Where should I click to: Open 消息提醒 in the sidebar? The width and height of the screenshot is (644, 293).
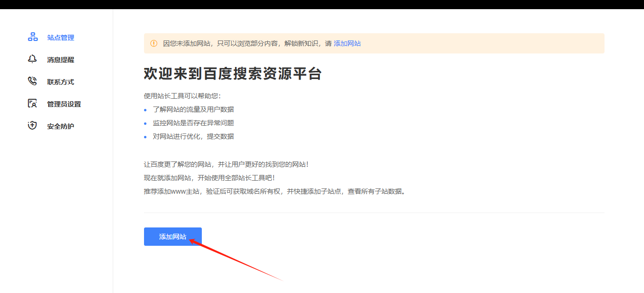(x=61, y=60)
